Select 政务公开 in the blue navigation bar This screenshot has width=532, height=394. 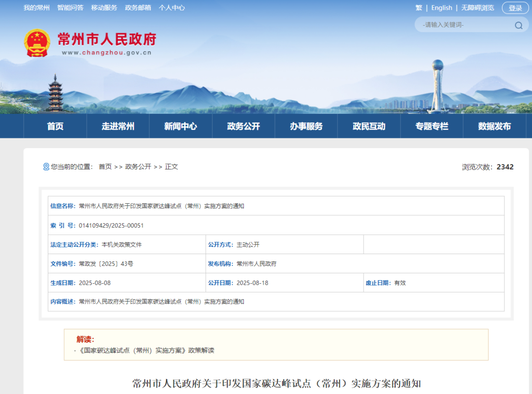(x=243, y=126)
